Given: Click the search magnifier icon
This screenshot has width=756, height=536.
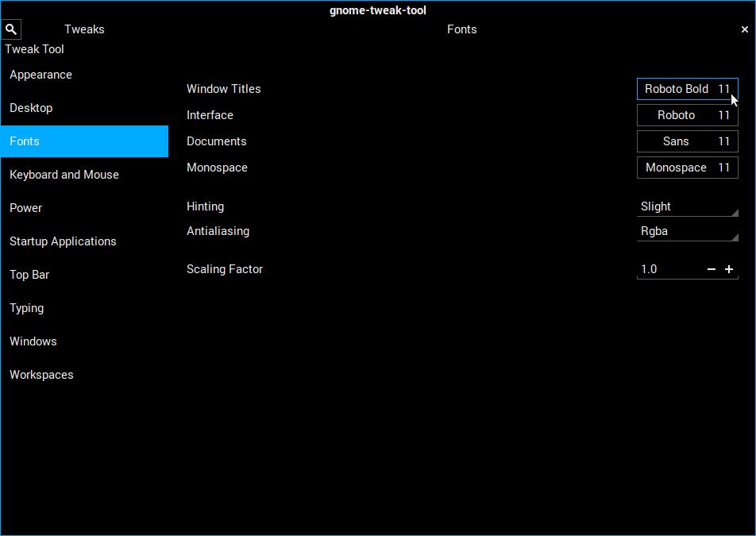Looking at the screenshot, I should click(x=11, y=29).
